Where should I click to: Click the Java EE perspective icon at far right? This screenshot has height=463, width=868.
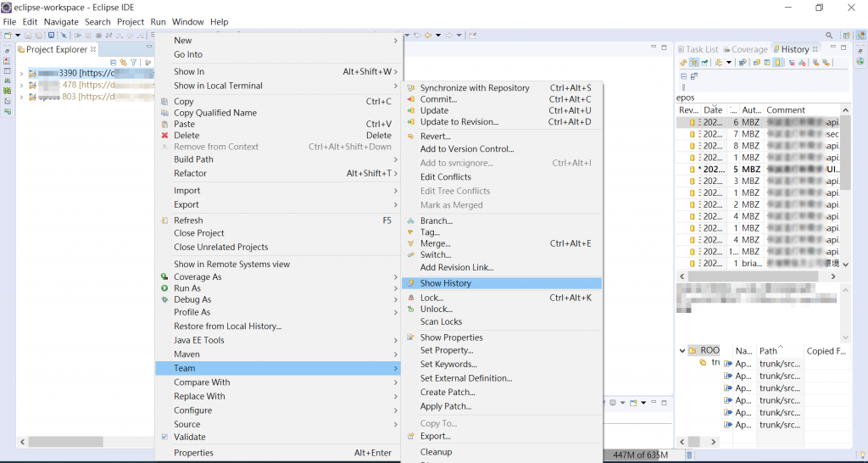point(861,35)
